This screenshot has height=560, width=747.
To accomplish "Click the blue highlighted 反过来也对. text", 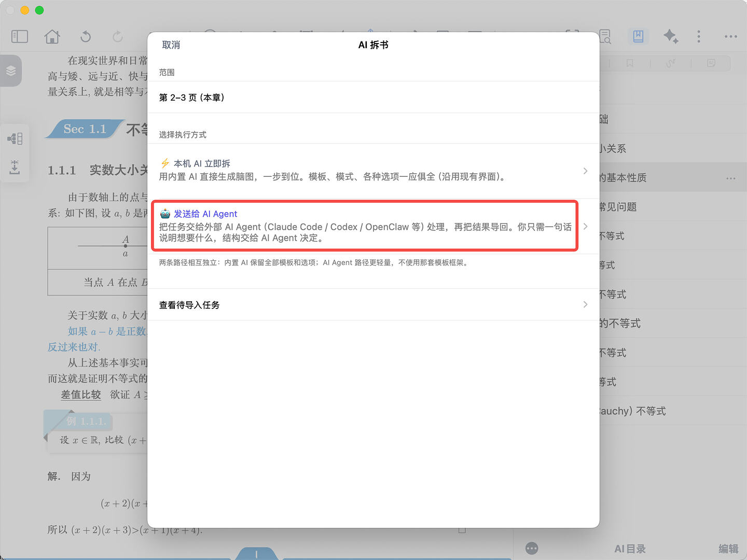I will click(x=74, y=347).
